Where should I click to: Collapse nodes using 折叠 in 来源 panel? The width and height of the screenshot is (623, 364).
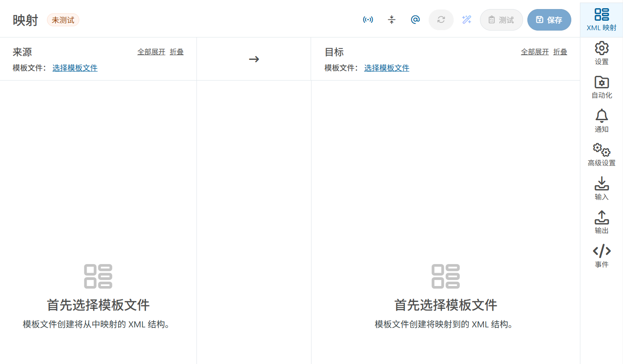click(177, 52)
